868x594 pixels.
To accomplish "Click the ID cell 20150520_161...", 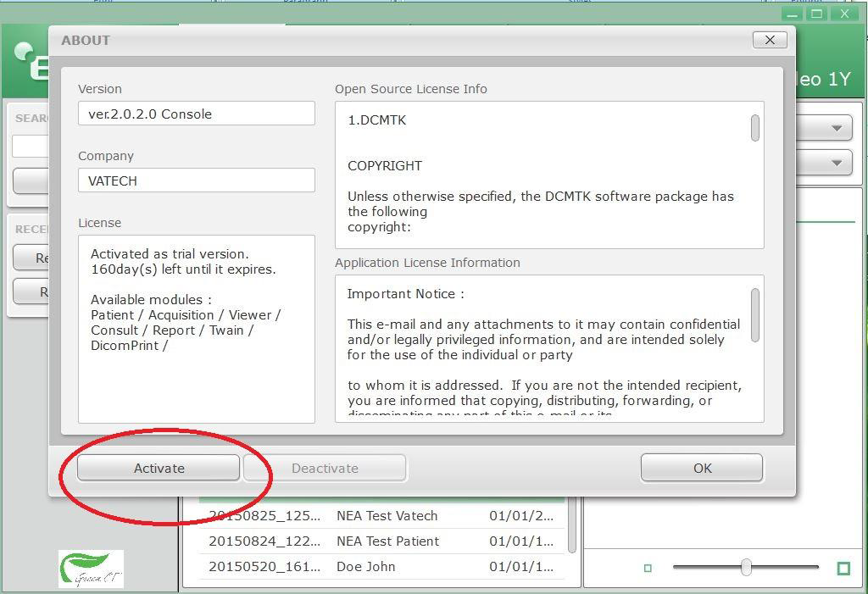I will pos(264,567).
